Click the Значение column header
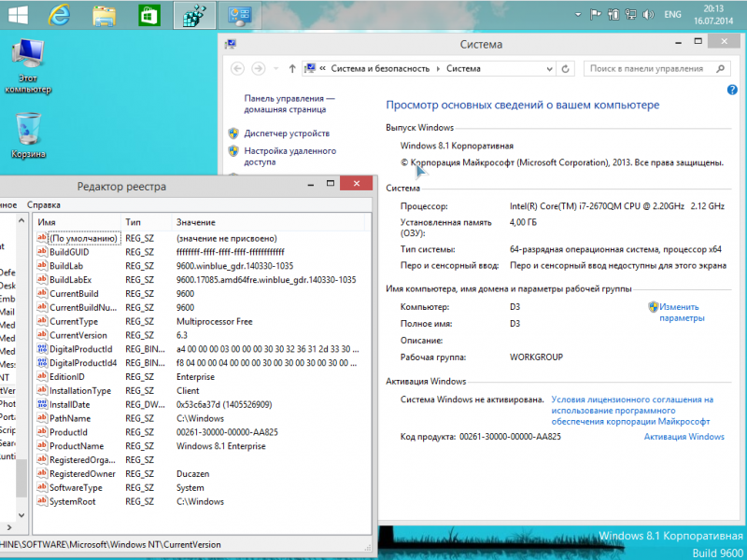 point(268,222)
